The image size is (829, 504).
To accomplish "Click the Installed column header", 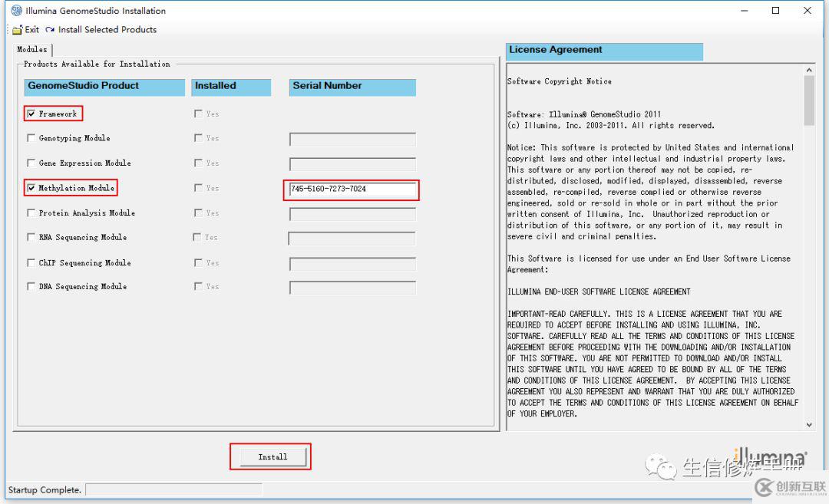I will (x=231, y=87).
